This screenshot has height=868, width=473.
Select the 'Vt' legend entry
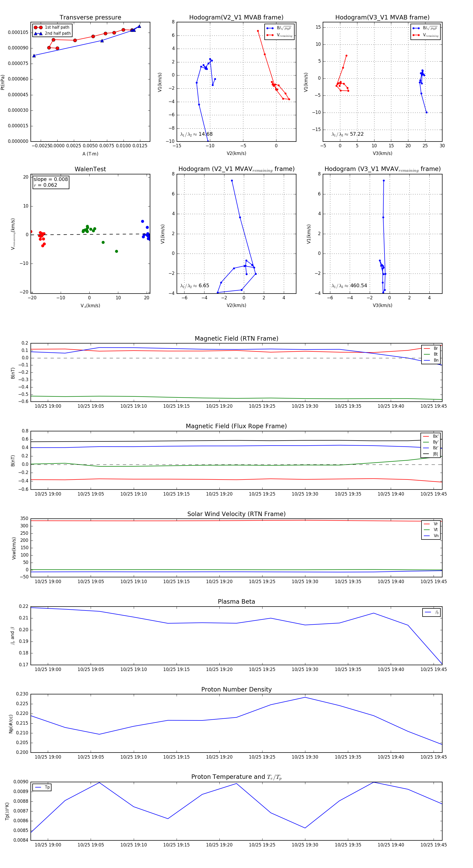click(x=431, y=530)
